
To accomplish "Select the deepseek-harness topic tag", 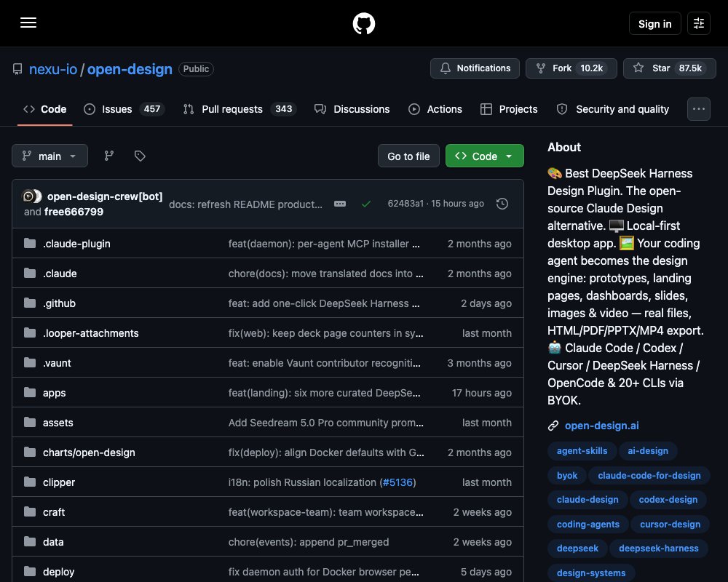I will [x=659, y=549].
